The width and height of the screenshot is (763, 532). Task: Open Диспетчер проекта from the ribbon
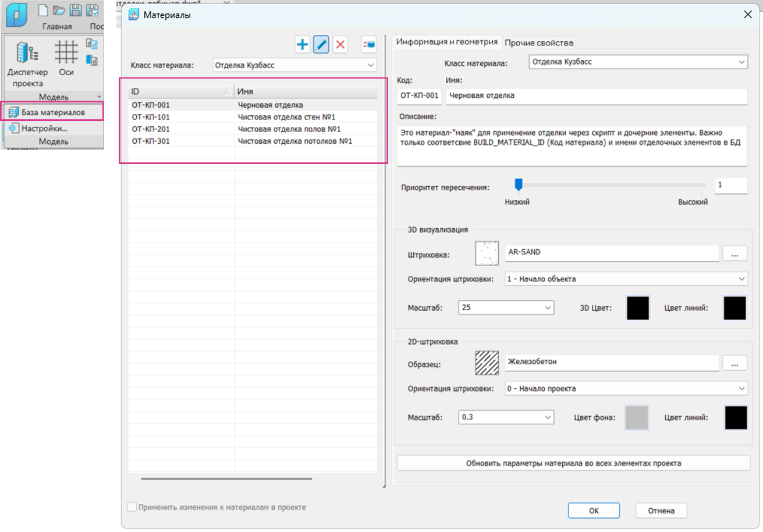23,63
